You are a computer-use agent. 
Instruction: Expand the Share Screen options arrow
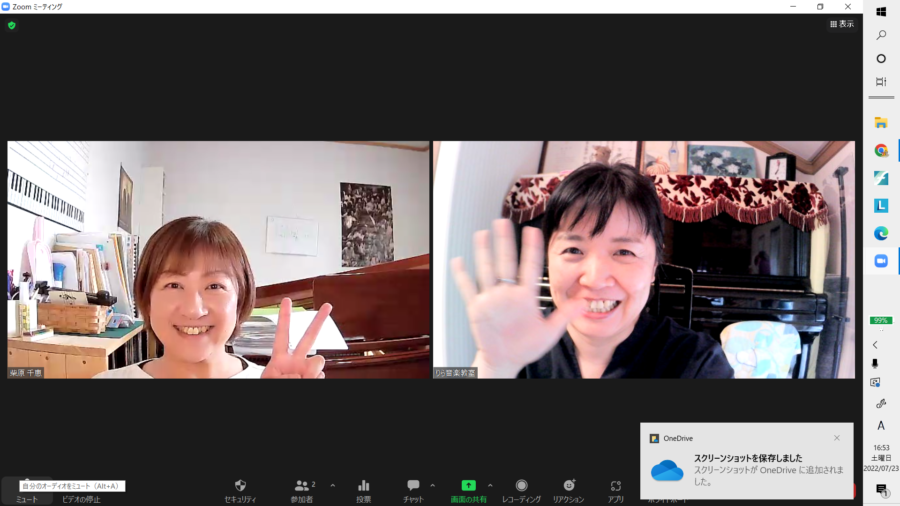pos(490,485)
